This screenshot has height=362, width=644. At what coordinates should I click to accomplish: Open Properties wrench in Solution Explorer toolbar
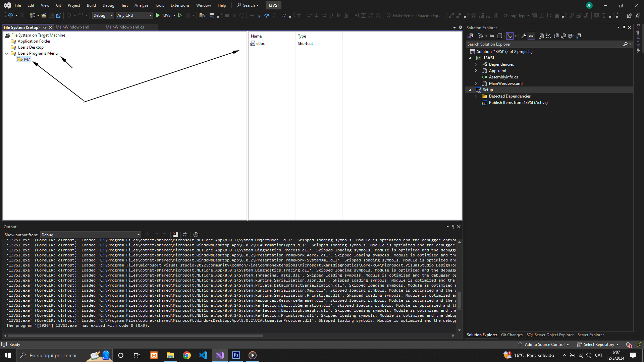pyautogui.click(x=524, y=36)
